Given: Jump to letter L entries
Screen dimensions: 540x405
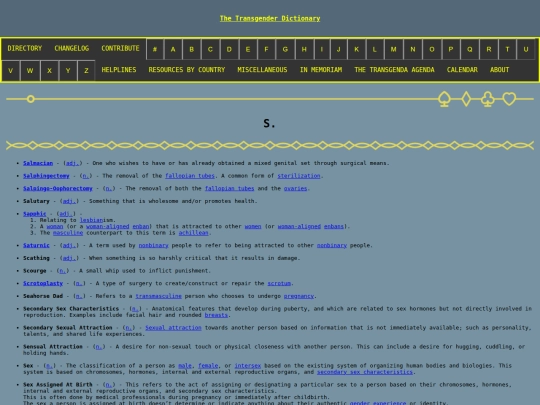Looking at the screenshot, I should (374, 49).
